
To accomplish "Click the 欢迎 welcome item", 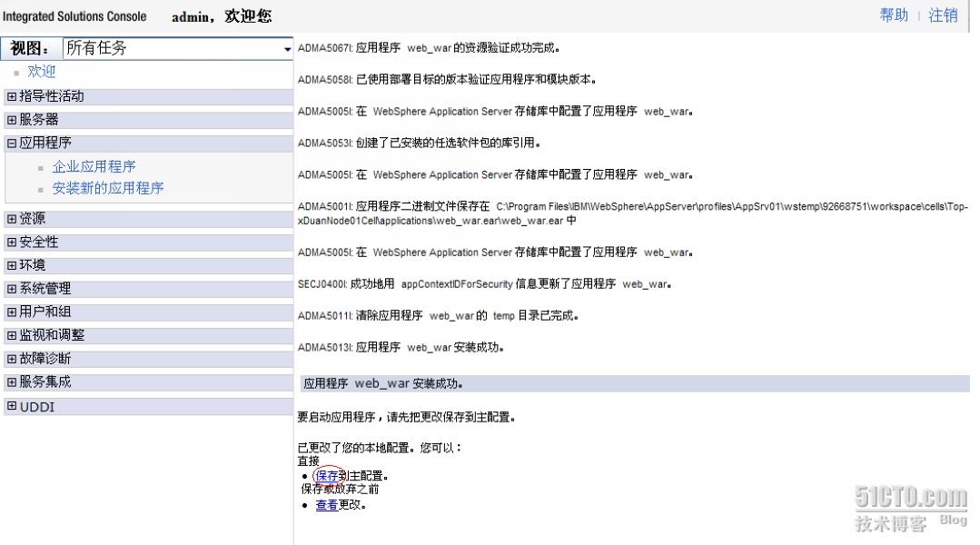I will [42, 71].
